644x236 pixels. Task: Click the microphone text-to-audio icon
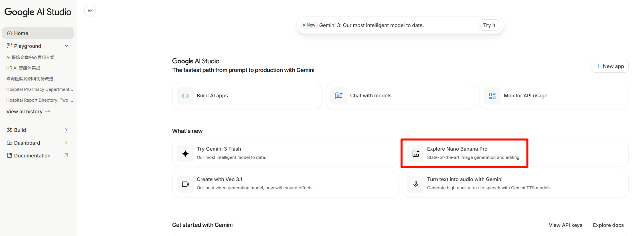pos(416,184)
